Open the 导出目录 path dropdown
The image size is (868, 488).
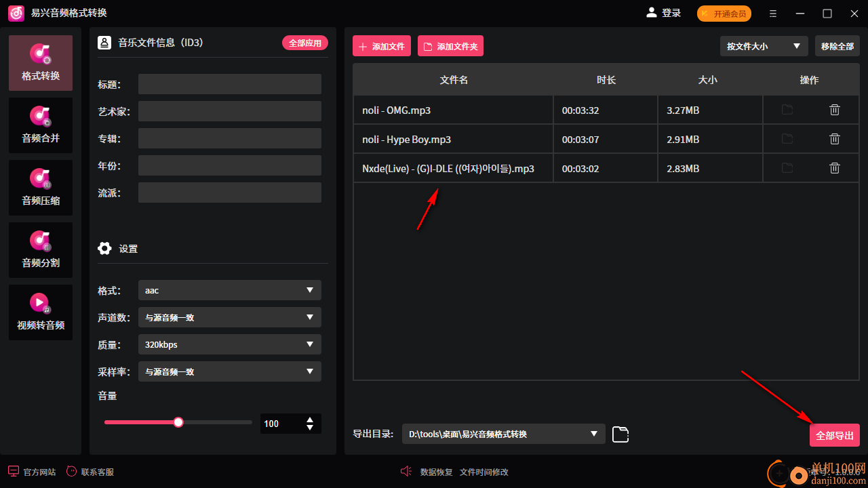503,434
